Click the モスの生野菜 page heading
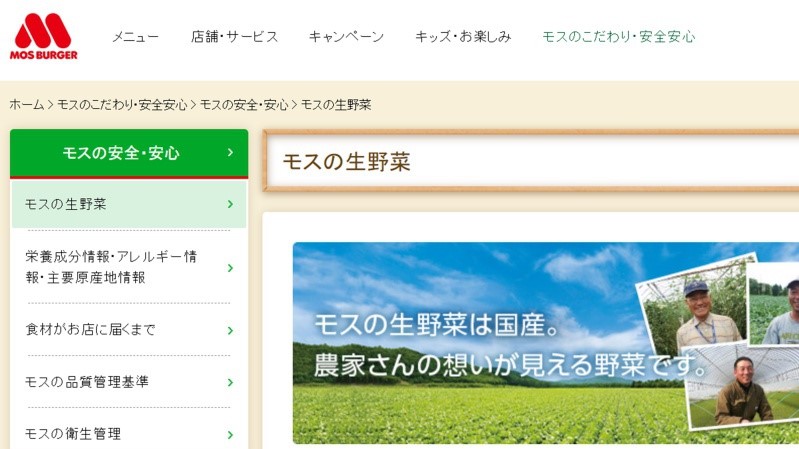 [x=347, y=162]
